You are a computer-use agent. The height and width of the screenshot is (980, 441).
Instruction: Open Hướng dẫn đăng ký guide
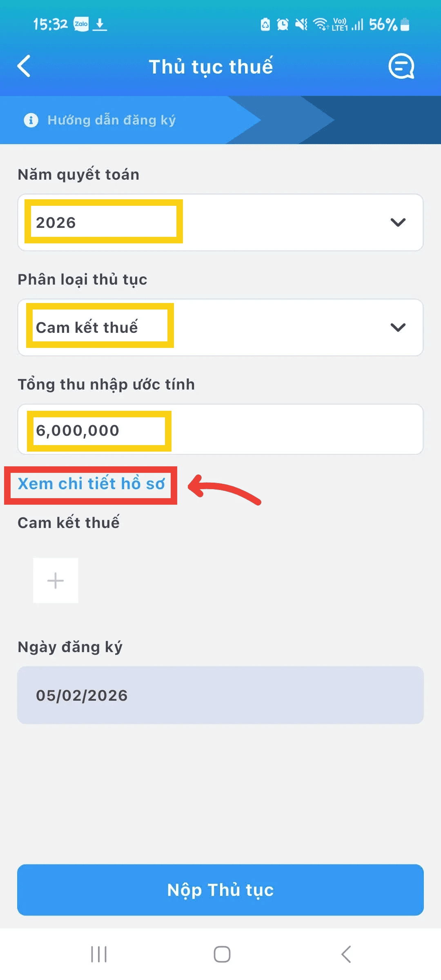111,120
